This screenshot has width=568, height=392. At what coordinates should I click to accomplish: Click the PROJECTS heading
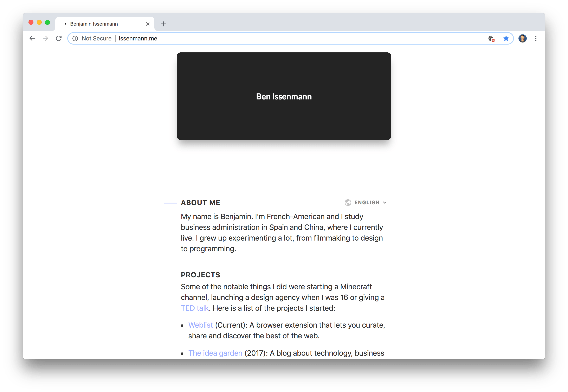200,275
